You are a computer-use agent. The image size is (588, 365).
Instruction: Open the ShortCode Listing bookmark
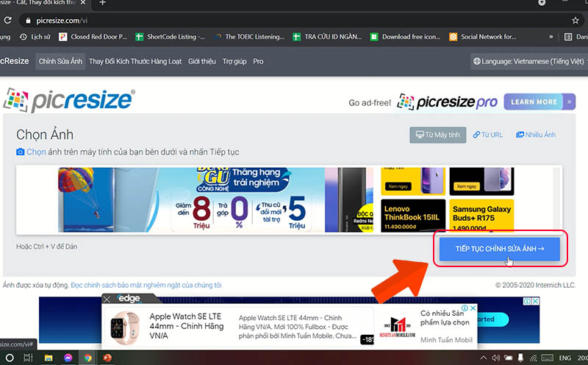[x=171, y=37]
